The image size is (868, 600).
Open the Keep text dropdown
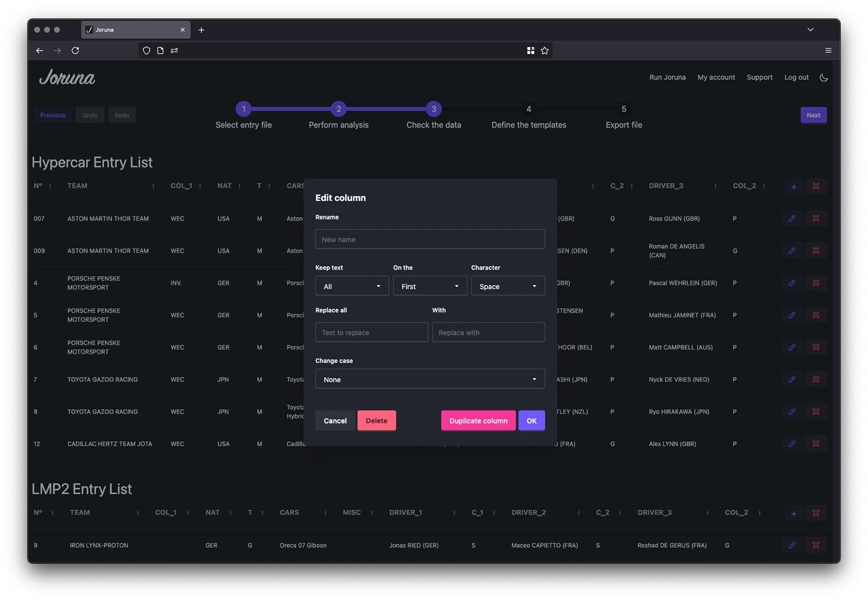click(x=352, y=286)
